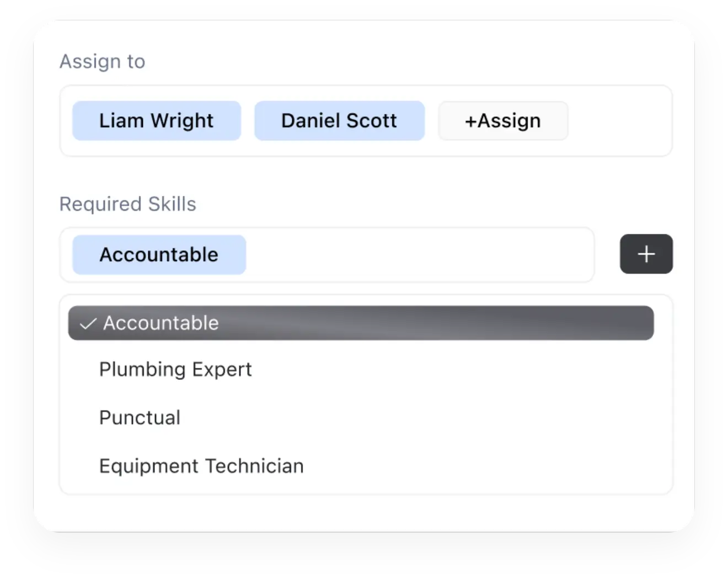Select the plus sign inside +Assign
Viewport: 728px width, 579px height.
click(x=470, y=121)
